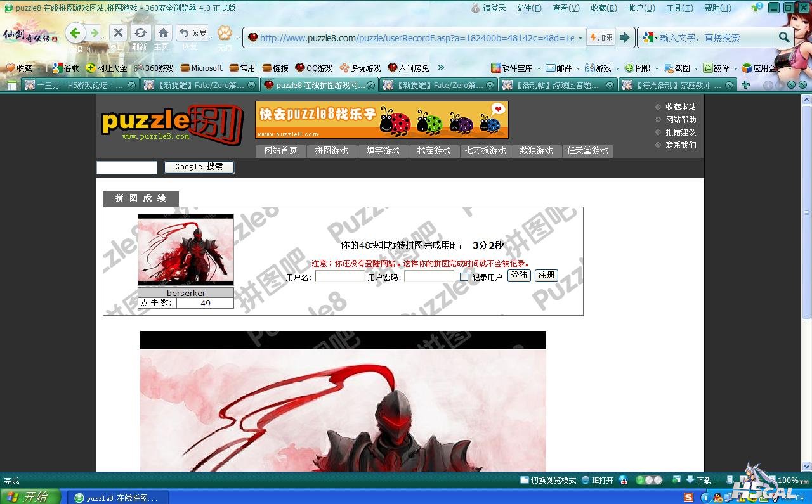Open the 工具(T) menu
The width and height of the screenshot is (812, 504).
point(679,8)
